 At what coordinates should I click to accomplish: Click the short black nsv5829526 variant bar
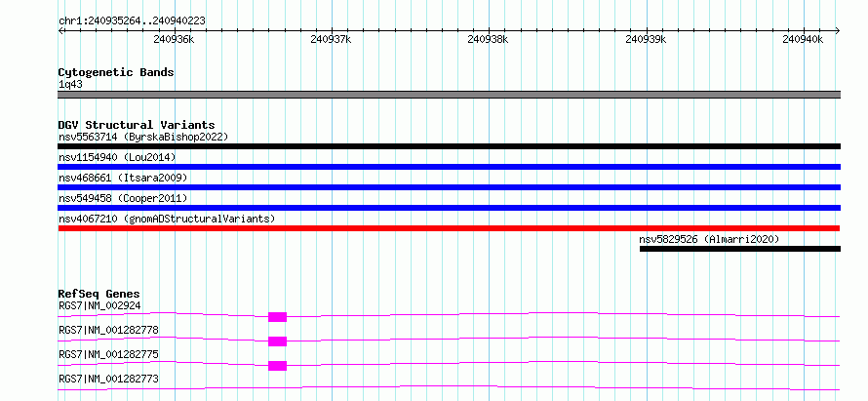tap(740, 249)
